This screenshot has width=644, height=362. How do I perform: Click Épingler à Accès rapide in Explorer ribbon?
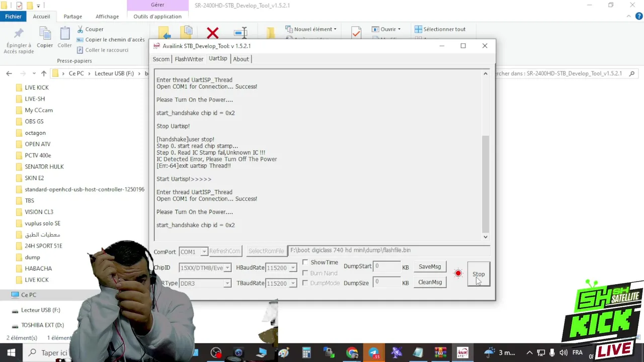20,41
